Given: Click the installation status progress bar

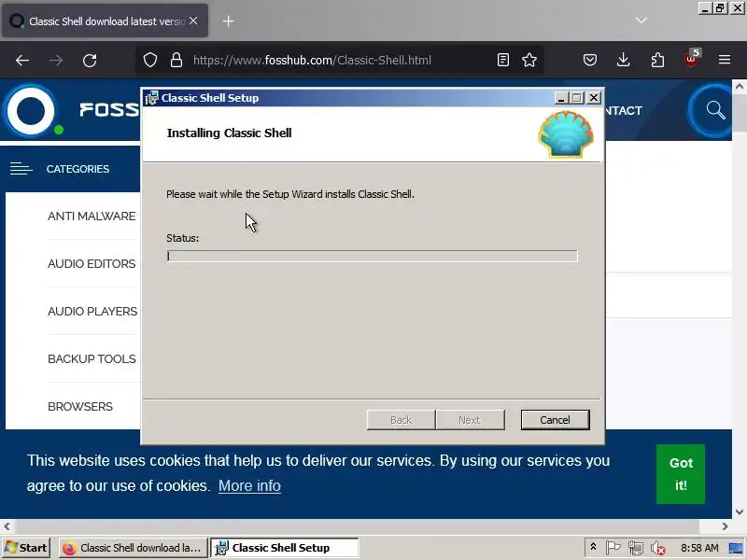Looking at the screenshot, I should click(372, 256).
